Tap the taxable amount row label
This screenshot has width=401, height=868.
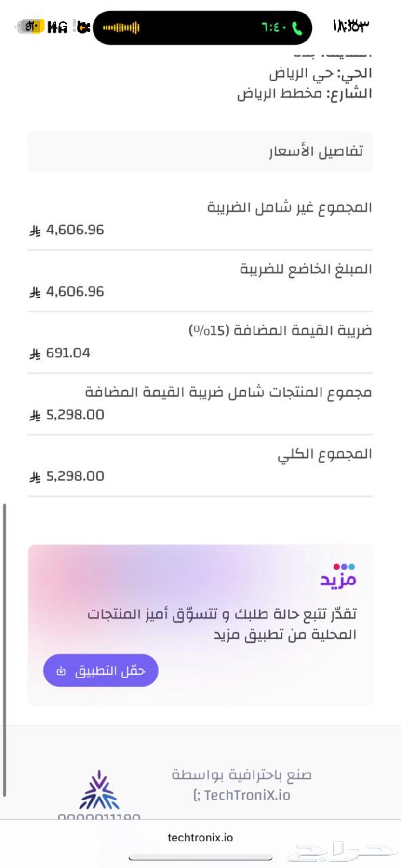click(x=306, y=269)
